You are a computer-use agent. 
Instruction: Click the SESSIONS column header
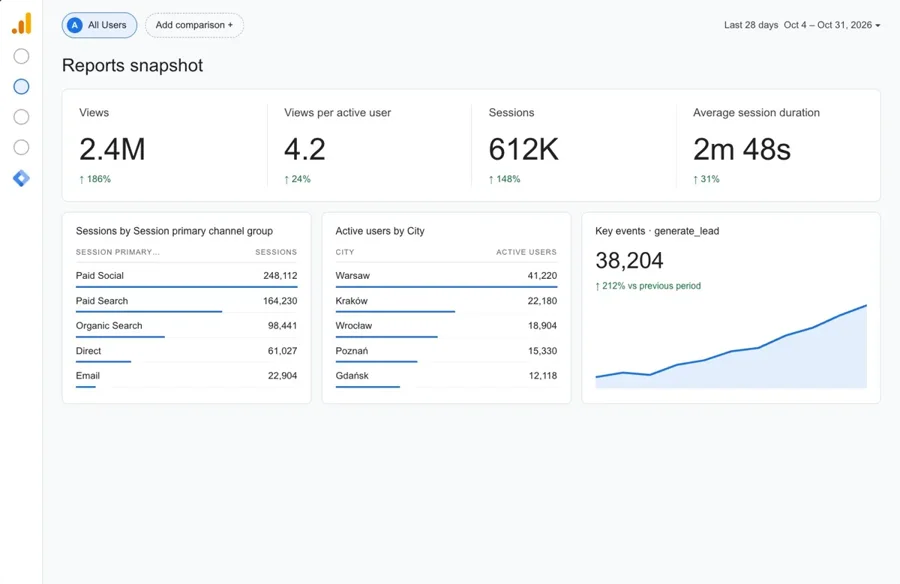click(x=276, y=252)
